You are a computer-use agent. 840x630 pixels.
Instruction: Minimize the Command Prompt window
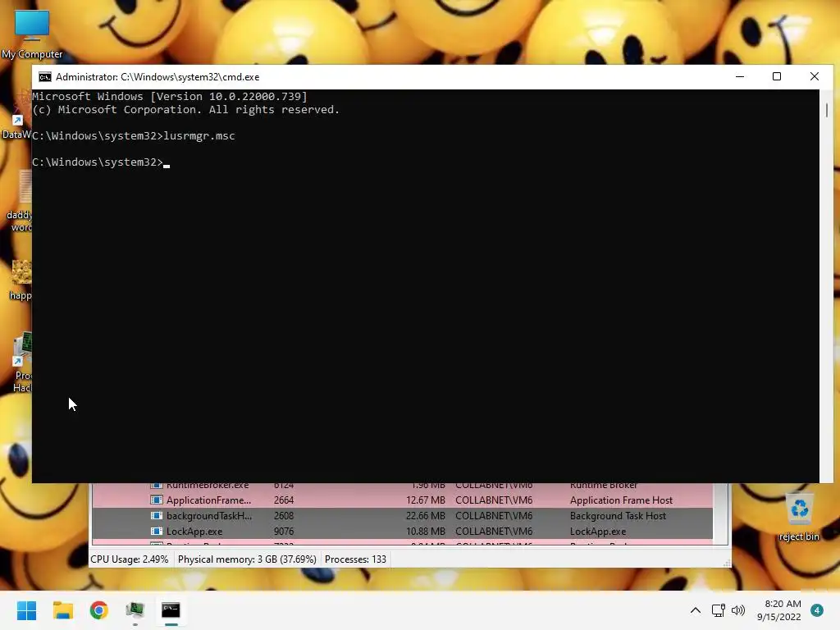[740, 76]
